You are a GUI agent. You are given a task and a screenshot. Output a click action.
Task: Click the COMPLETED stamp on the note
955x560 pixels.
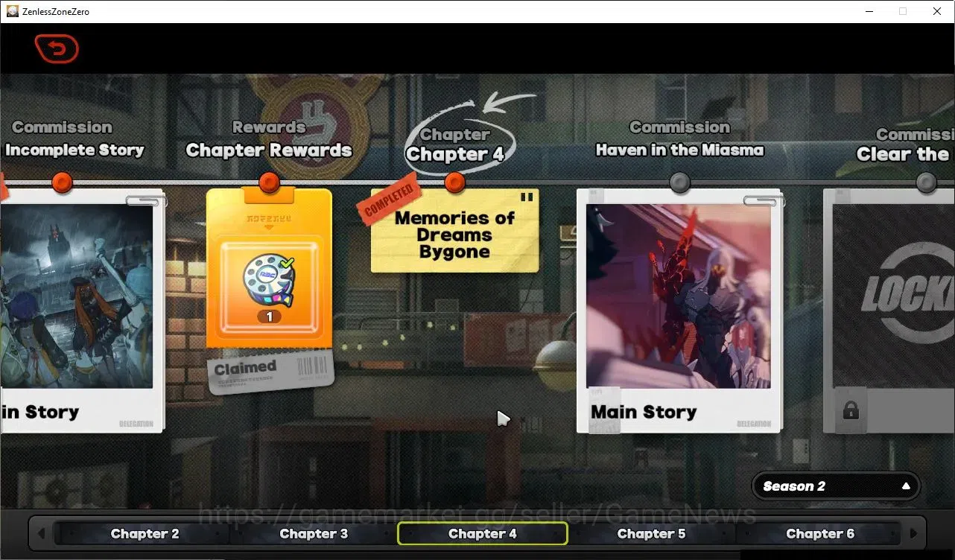click(x=389, y=202)
